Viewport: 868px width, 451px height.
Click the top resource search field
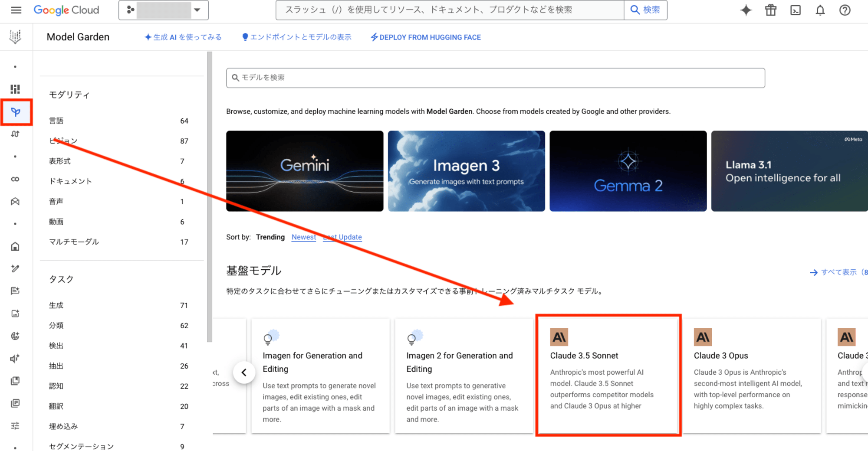tap(450, 10)
